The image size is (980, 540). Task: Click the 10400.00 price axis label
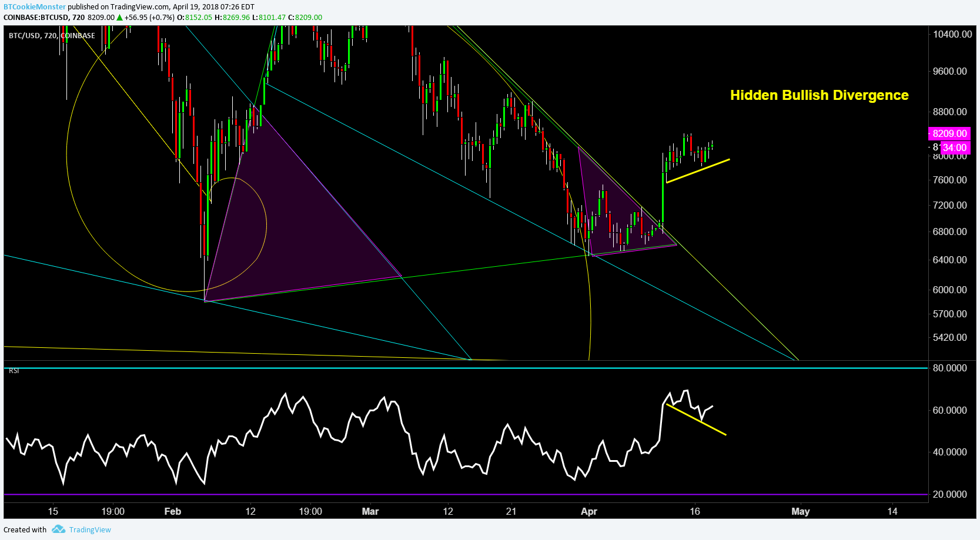tap(952, 34)
